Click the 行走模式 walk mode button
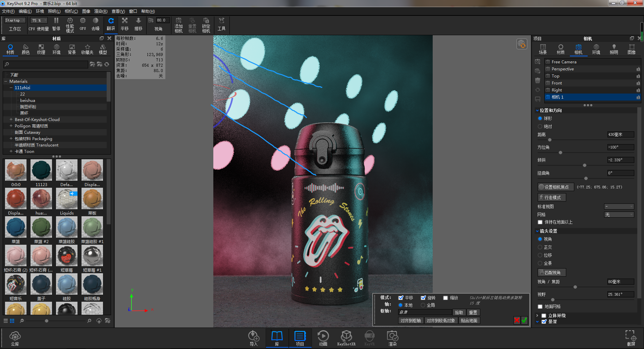This screenshot has width=644, height=349. click(551, 197)
